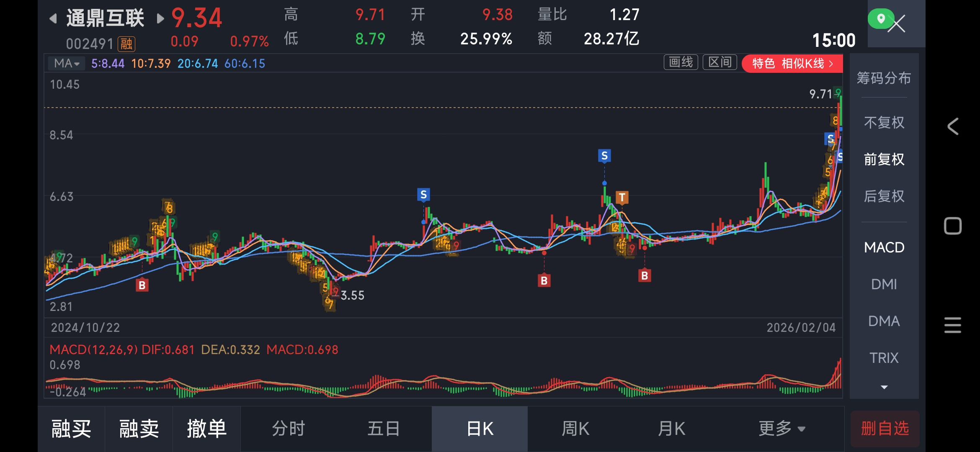Select 后复权 price adjustment mode

tap(884, 196)
